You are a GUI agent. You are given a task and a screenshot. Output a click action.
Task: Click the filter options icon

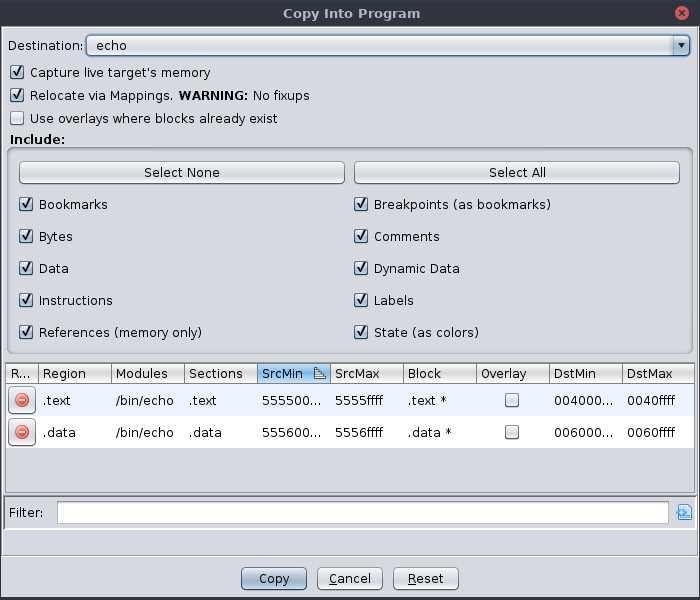(x=684, y=512)
